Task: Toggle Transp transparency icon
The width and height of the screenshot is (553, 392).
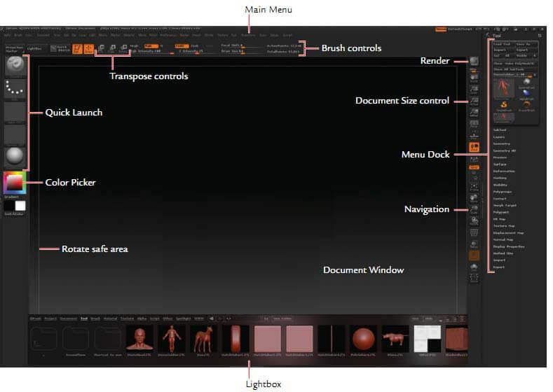Action: coord(474,244)
